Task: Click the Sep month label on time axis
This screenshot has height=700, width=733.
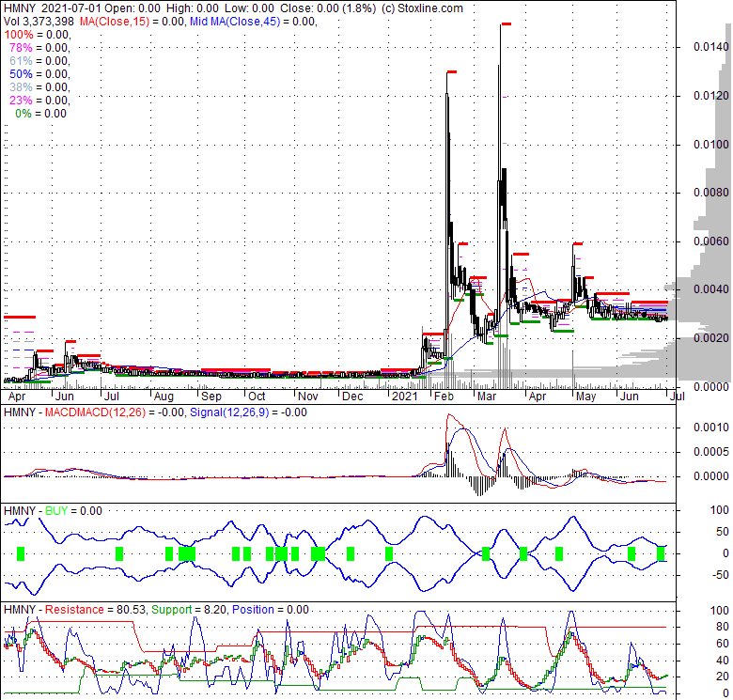Action: [x=211, y=397]
